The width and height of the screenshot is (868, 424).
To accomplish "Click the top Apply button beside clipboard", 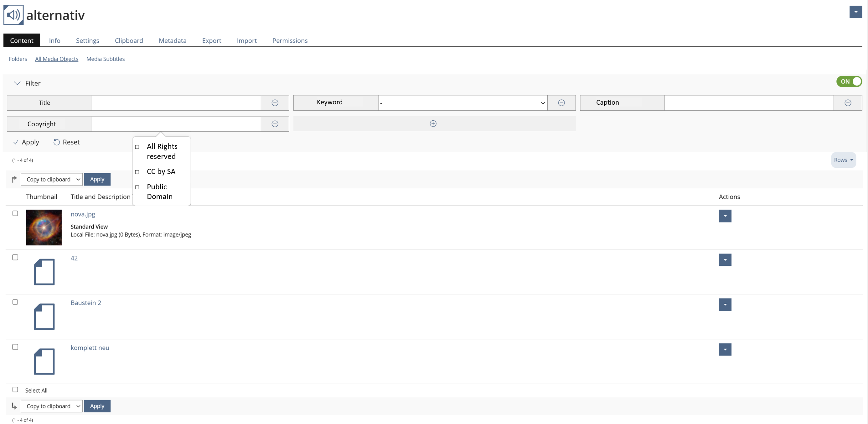I will point(97,180).
